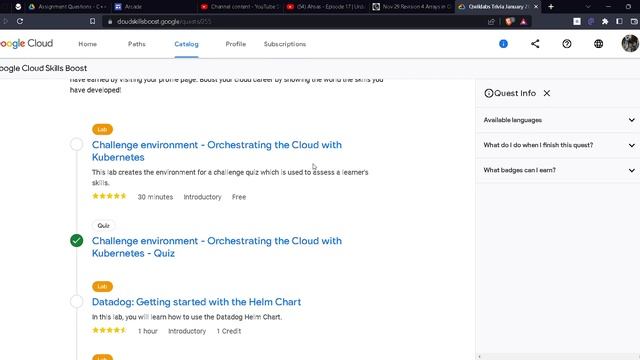Screen dimensions: 640x360
Task: Click the share page icon in address bar
Action: click(491, 22)
